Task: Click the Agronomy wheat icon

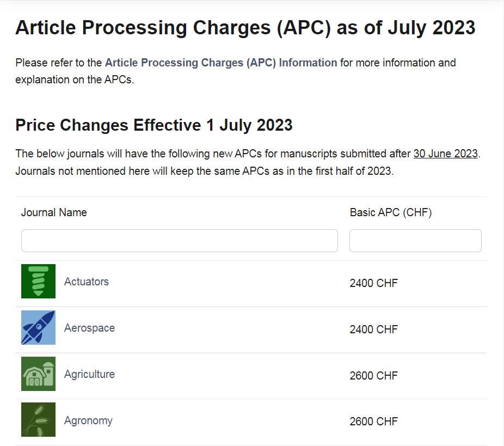Action: pos(38,420)
